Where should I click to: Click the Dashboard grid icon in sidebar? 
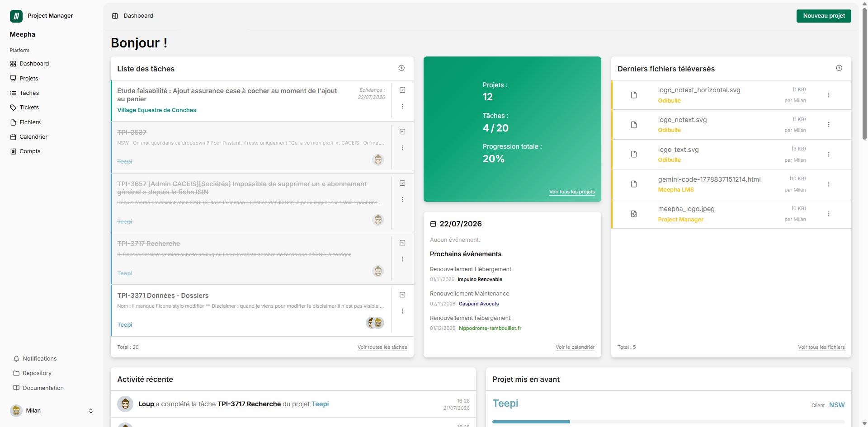click(13, 64)
